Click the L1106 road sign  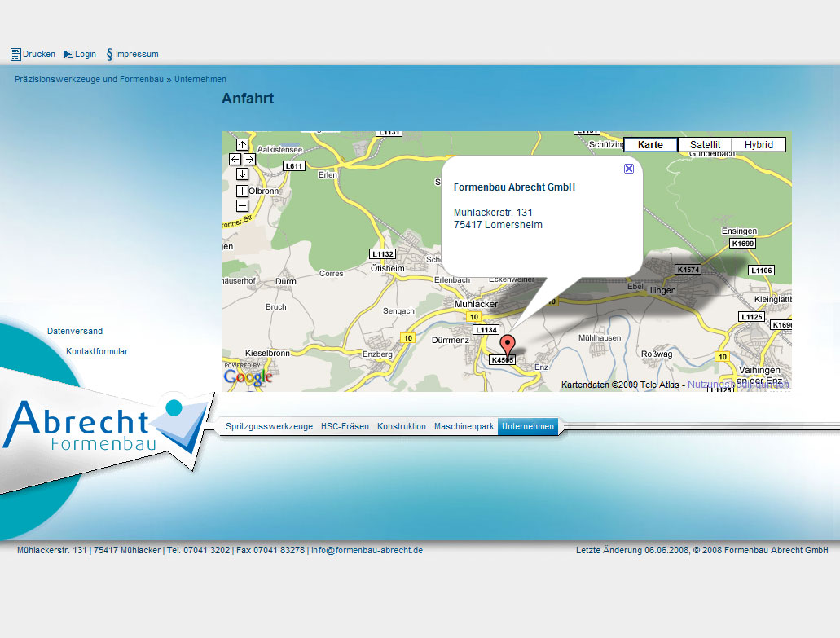761,270
